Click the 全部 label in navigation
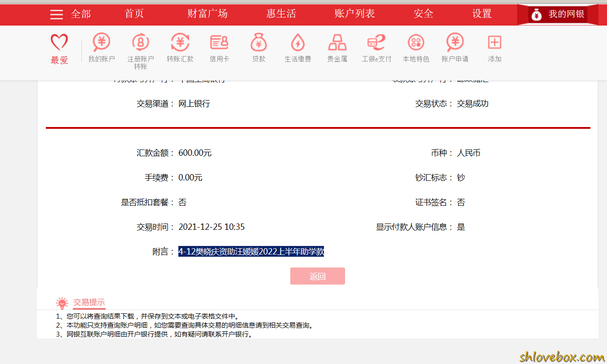The width and height of the screenshot is (607, 364). [81, 14]
